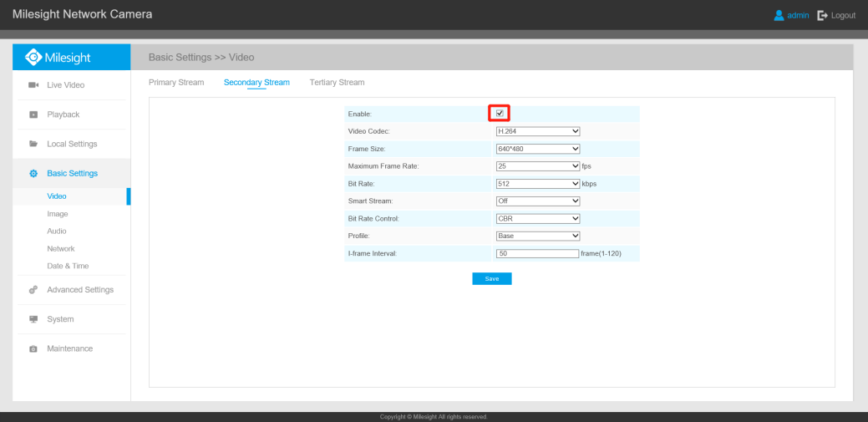Open the Bit Rate dropdown

click(x=537, y=184)
